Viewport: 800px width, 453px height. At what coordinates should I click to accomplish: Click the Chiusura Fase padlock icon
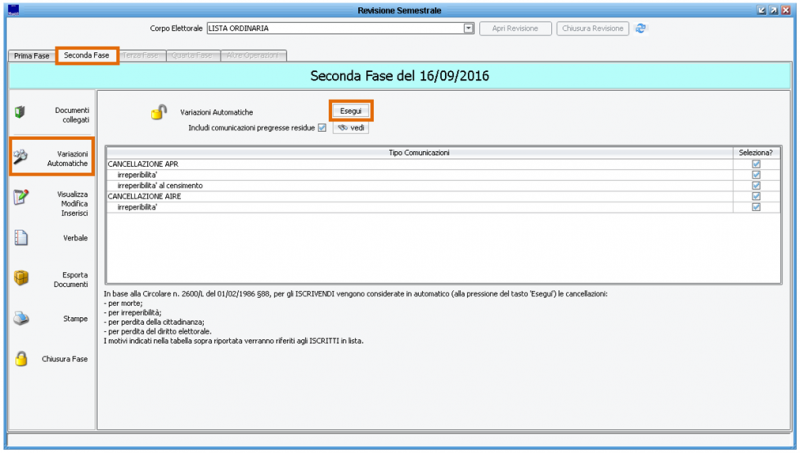click(21, 359)
